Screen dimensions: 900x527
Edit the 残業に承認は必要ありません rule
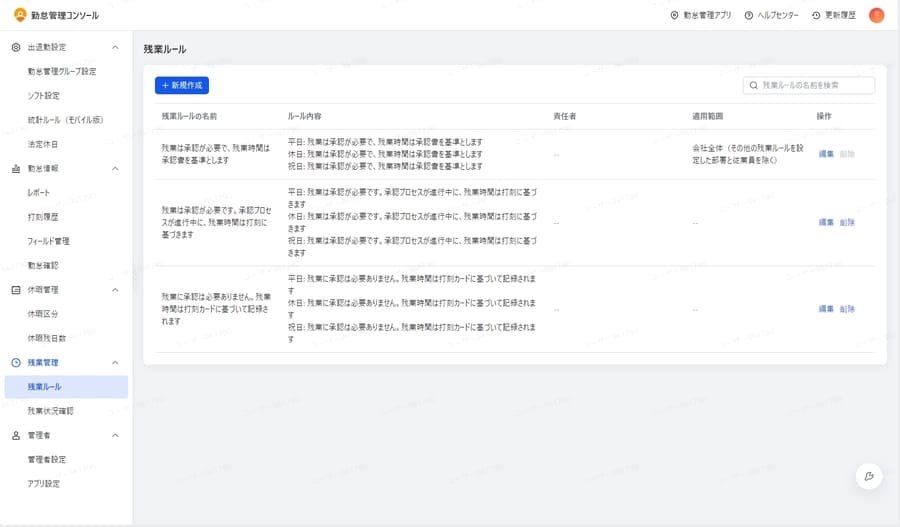click(826, 309)
